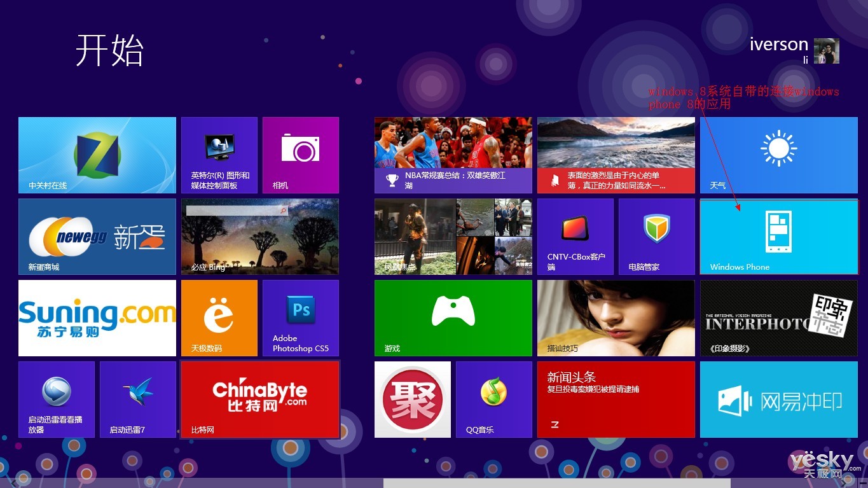Open the 中关村在线 tile
Image resolution: width=868 pixels, height=488 pixels.
[x=97, y=155]
